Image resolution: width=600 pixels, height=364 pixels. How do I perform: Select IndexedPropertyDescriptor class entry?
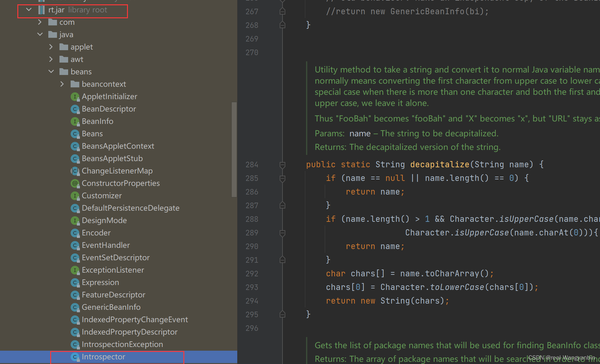click(129, 332)
